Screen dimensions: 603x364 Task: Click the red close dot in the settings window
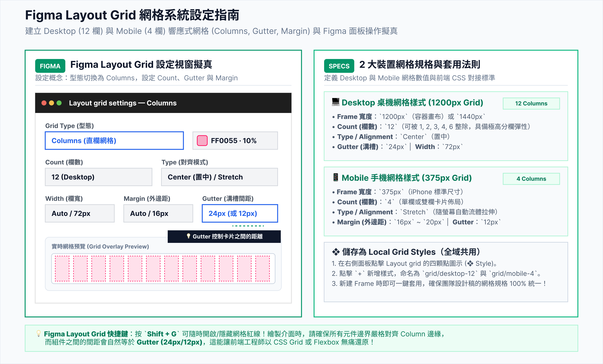pos(44,103)
